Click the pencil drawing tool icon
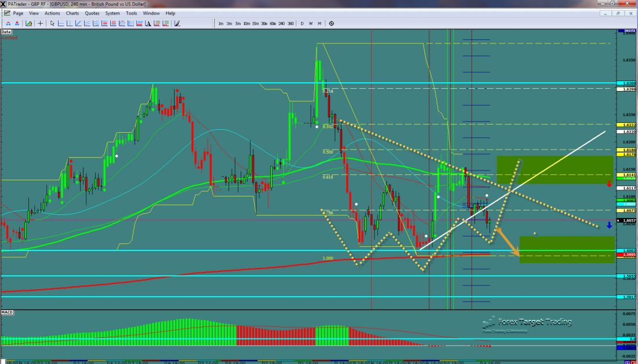Viewport: 638px width, 364px height. 177,24
